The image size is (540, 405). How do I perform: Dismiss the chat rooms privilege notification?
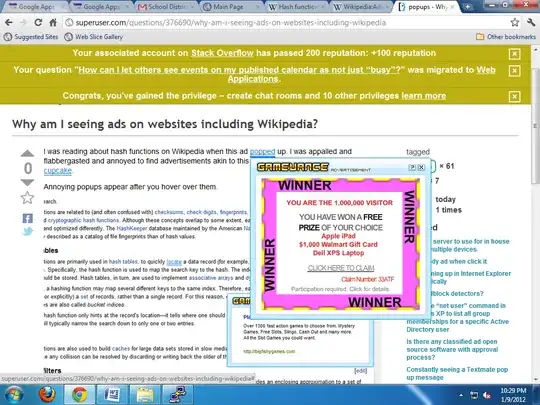[515, 96]
